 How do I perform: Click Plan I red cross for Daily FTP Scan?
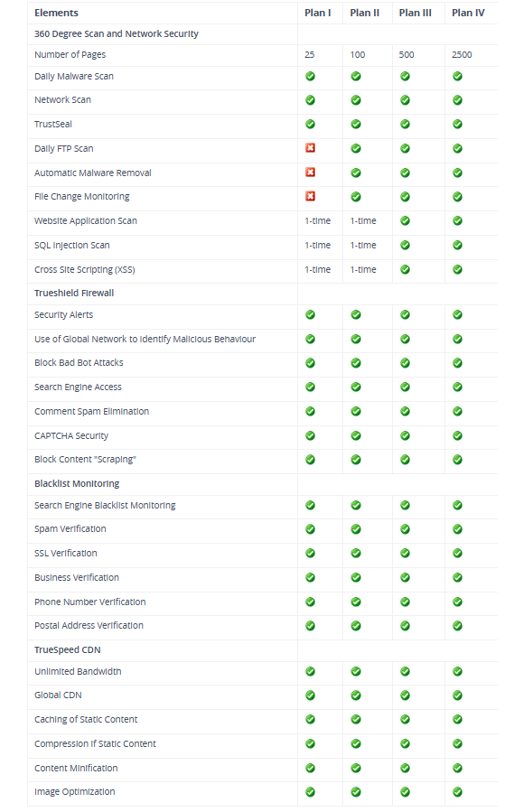(310, 148)
